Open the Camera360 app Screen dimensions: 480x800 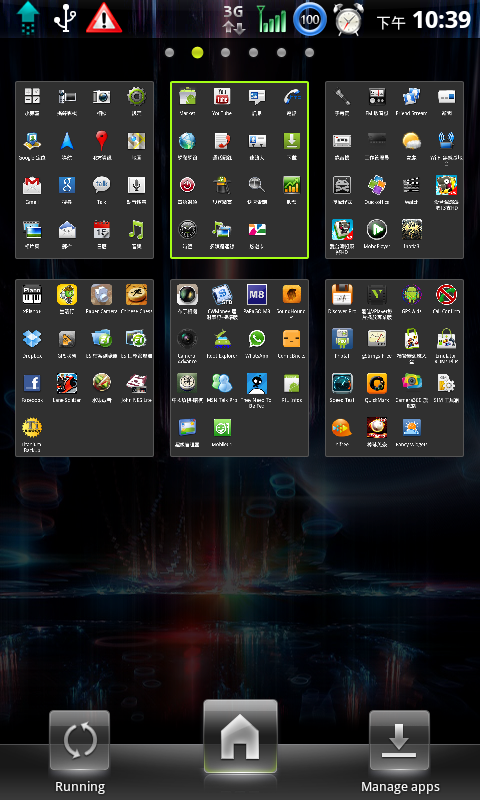pos(411,383)
